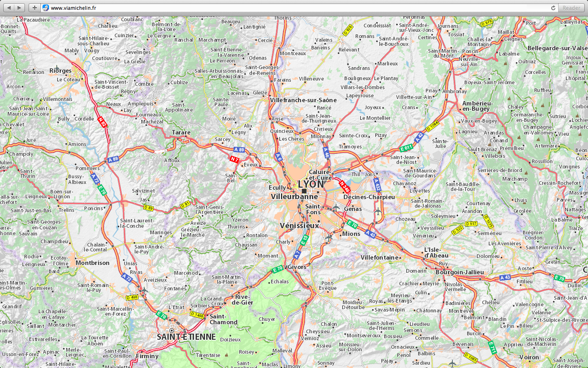Image resolution: width=588 pixels, height=368 pixels.
Task: Click the yellow D 522 road shield
Action: 458,230
